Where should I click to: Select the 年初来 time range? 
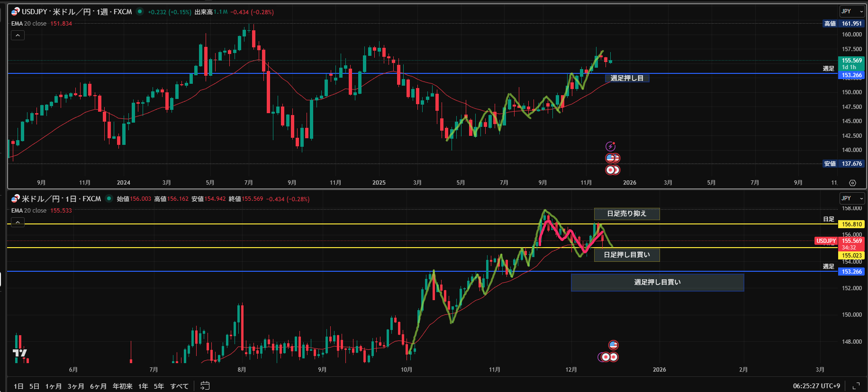(x=122, y=386)
